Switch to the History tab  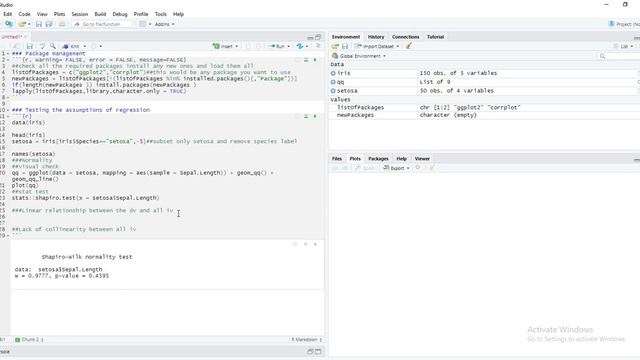pos(376,37)
